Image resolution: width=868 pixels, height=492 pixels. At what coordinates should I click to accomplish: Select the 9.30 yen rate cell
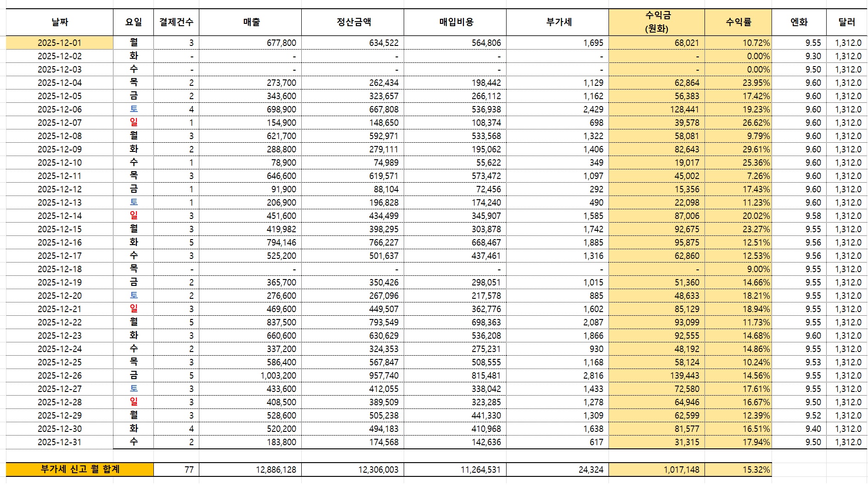(x=799, y=56)
